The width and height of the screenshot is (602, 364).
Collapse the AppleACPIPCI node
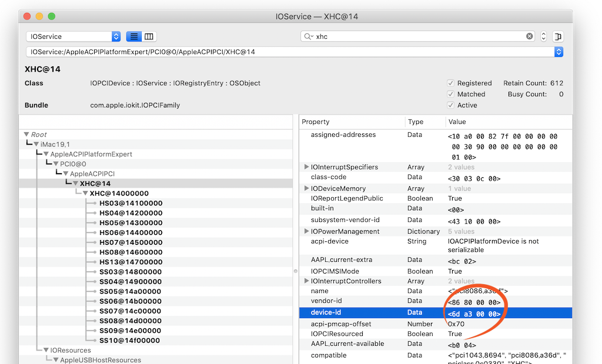[66, 173]
